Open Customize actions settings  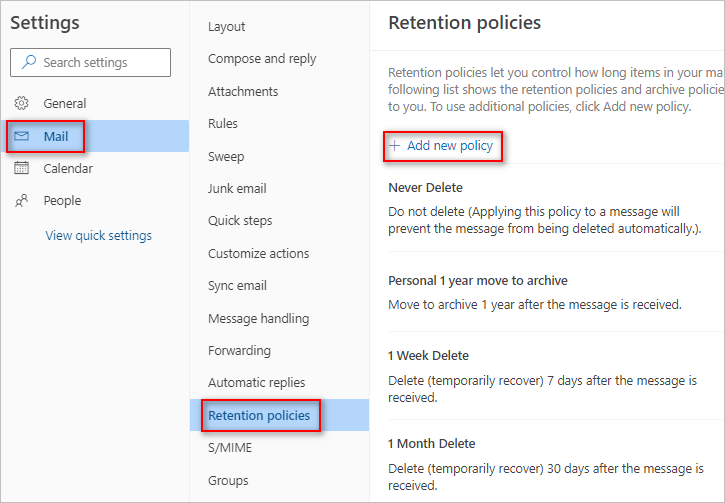coord(258,253)
